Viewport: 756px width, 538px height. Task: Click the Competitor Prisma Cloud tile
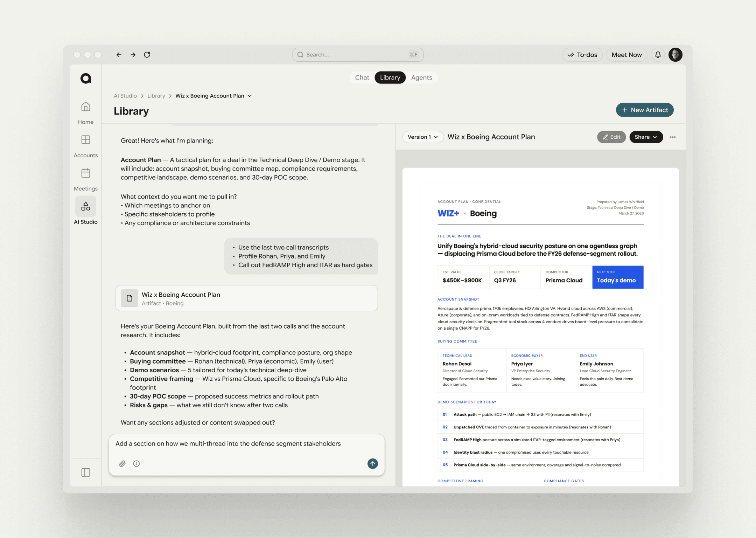point(566,277)
